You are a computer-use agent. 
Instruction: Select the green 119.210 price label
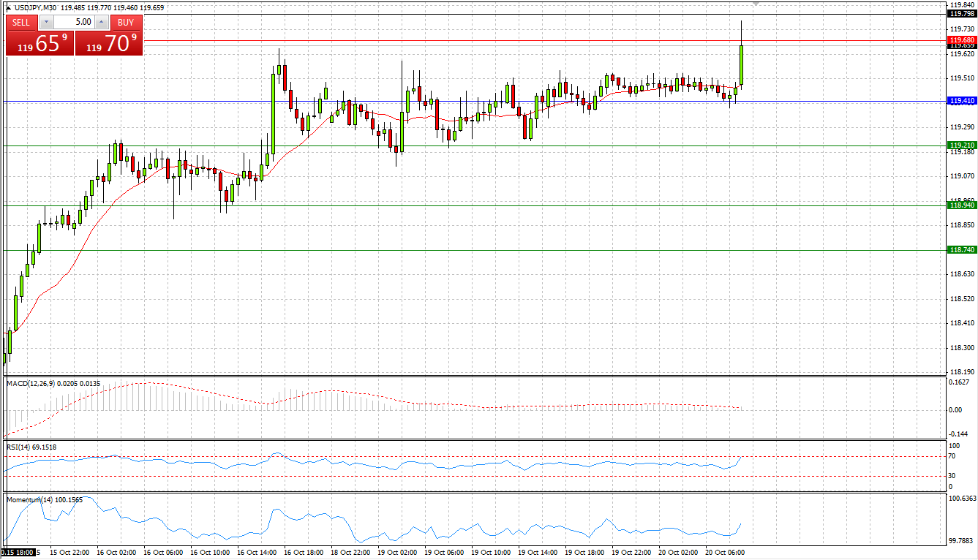pyautogui.click(x=961, y=145)
